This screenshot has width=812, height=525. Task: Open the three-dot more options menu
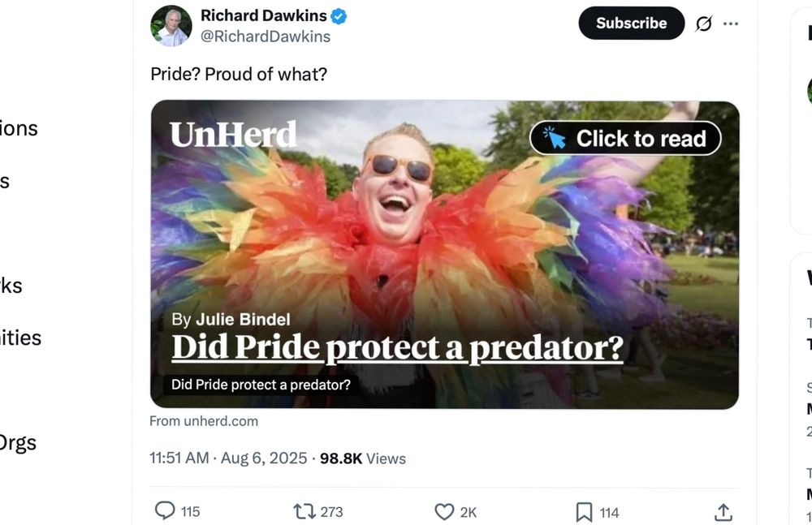pos(730,24)
